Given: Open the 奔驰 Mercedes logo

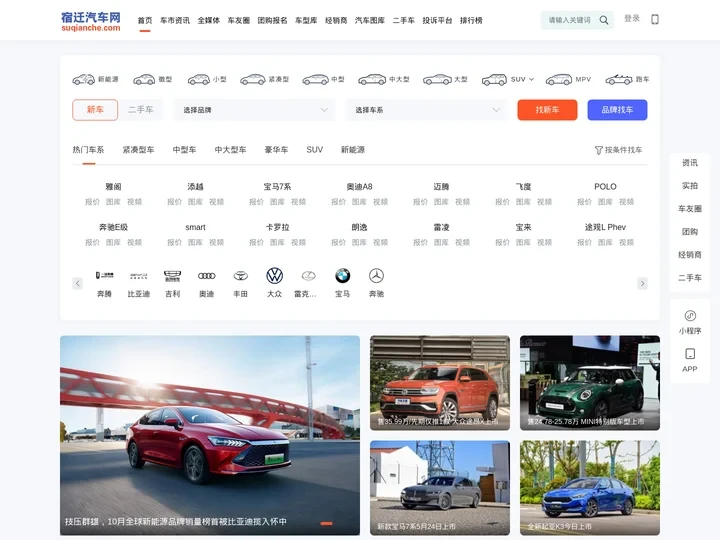Looking at the screenshot, I should pos(377,276).
